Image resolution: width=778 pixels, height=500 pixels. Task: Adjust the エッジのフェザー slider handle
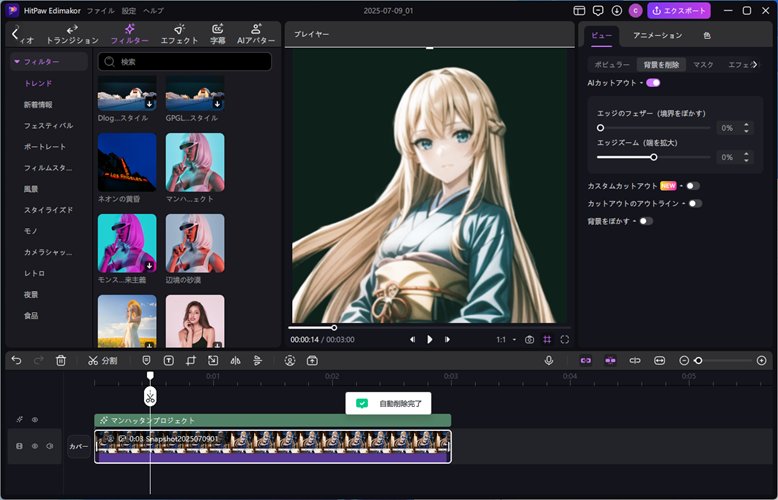click(600, 128)
